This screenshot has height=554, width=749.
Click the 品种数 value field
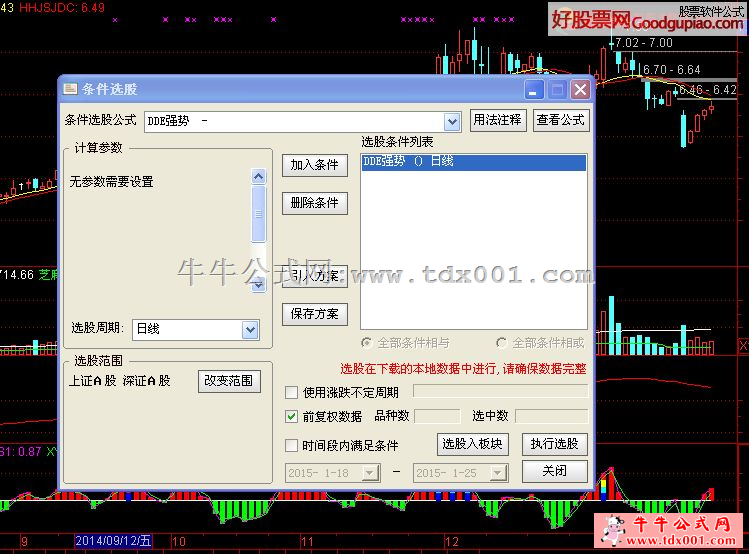(x=437, y=416)
